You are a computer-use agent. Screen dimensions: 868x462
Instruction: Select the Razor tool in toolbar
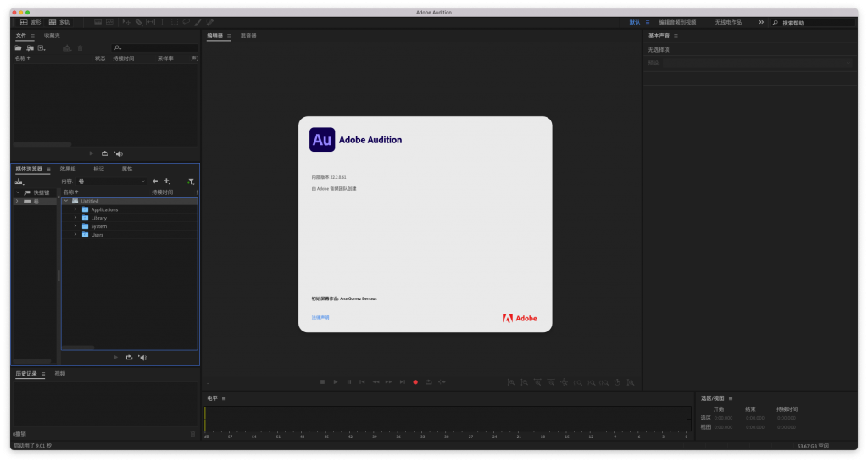138,22
